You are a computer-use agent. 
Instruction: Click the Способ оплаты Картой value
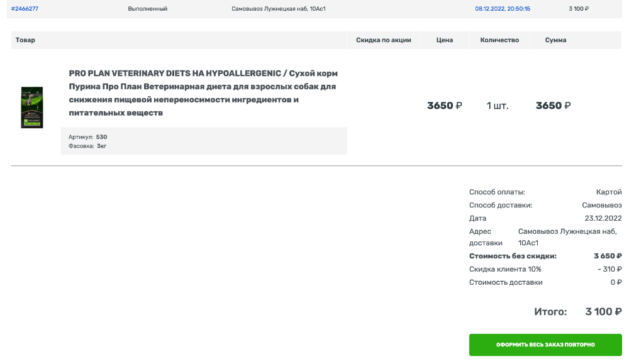pos(609,192)
